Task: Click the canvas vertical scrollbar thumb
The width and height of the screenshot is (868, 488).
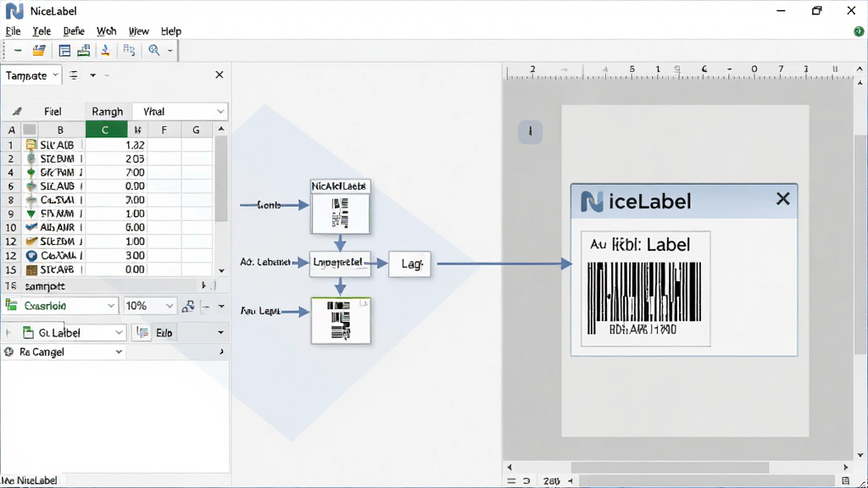Action: [x=860, y=243]
